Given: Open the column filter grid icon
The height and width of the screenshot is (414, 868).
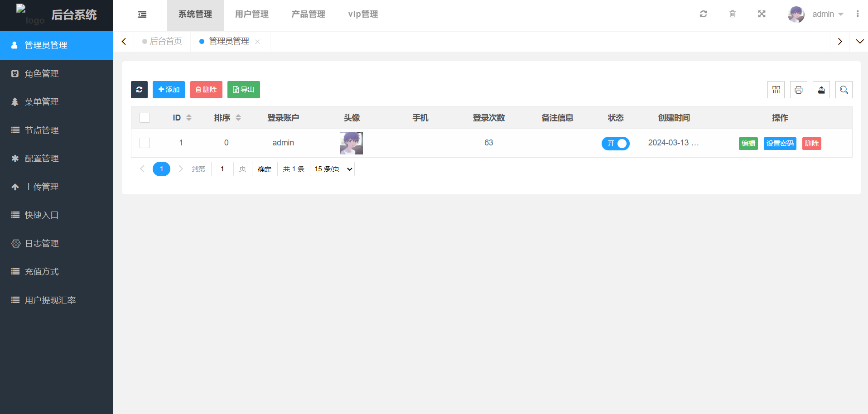Looking at the screenshot, I should [776, 90].
